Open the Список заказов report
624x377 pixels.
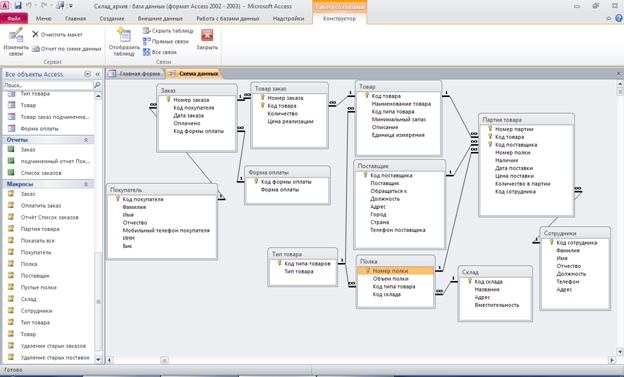coord(41,173)
